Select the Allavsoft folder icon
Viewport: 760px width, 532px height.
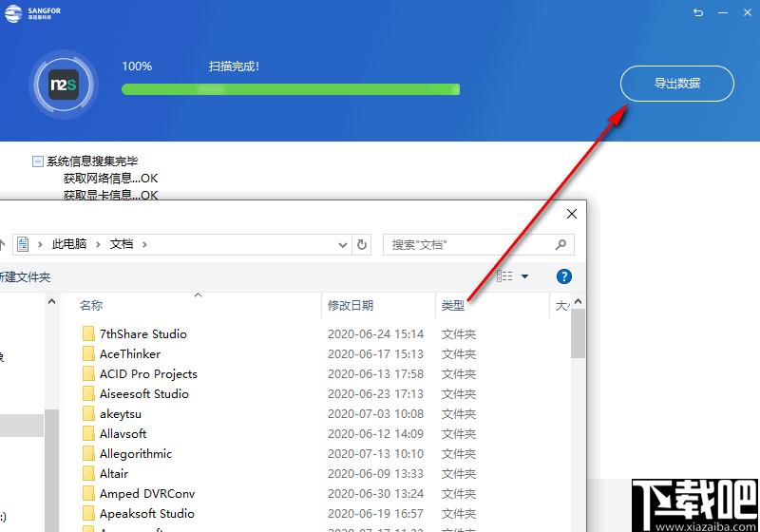click(88, 433)
